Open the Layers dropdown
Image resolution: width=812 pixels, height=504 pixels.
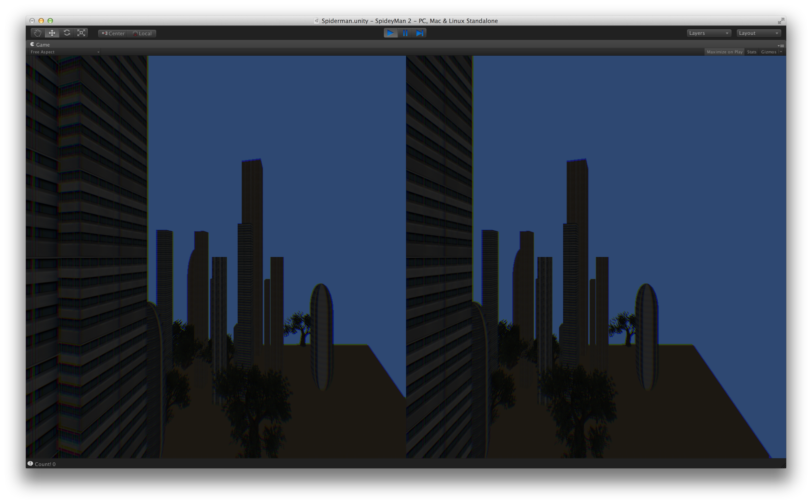pyautogui.click(x=709, y=33)
